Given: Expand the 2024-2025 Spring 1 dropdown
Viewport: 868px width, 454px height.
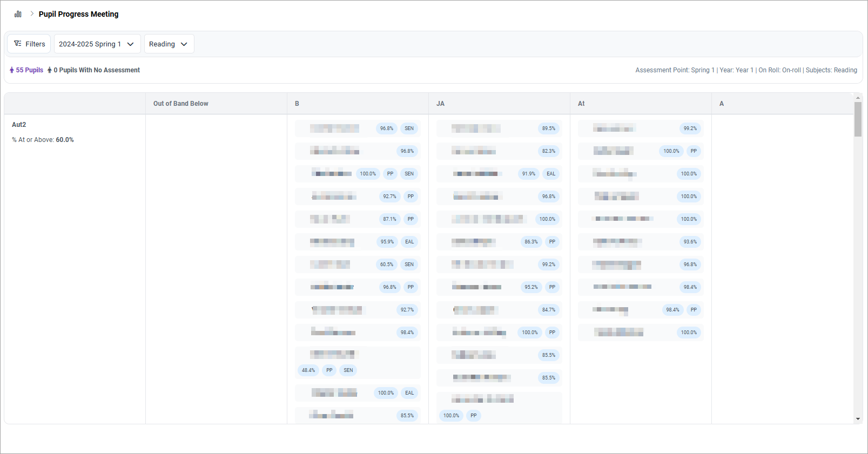Looking at the screenshot, I should click(97, 44).
